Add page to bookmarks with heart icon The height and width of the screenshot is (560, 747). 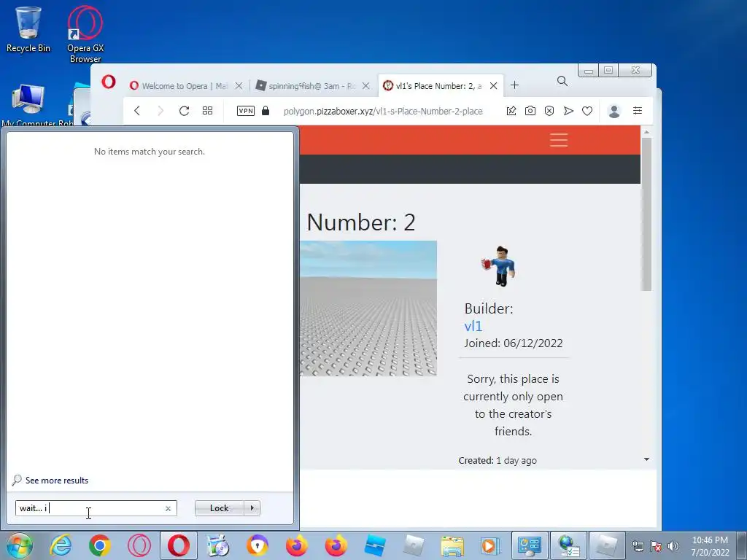tap(587, 111)
